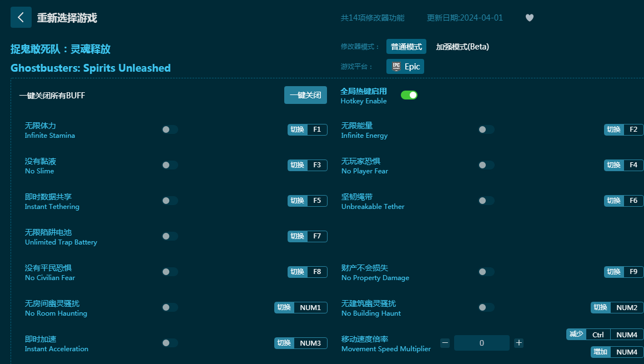Click F7 hotkey button for Trap Battery
Screen dimensions: 644x364
click(x=307, y=236)
